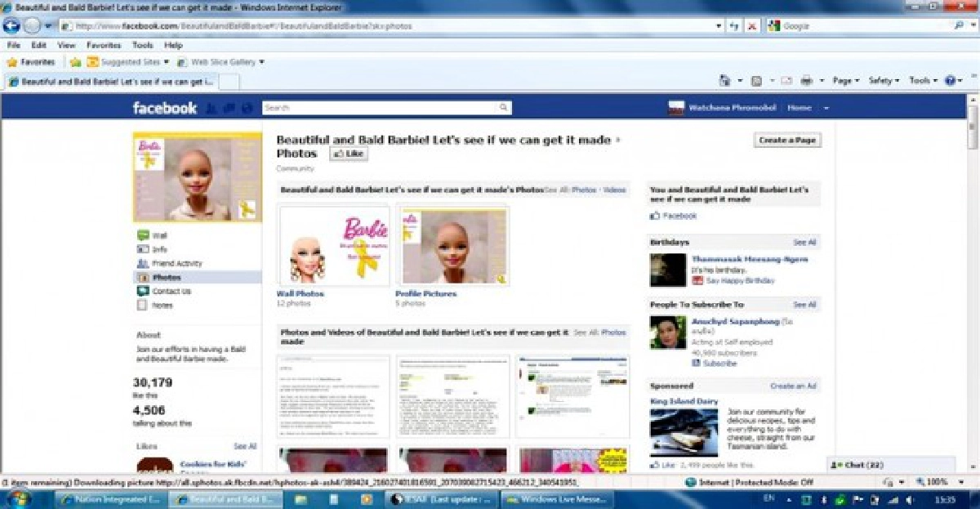Click the browser address bar
The height and width of the screenshot is (509, 980).
click(391, 25)
